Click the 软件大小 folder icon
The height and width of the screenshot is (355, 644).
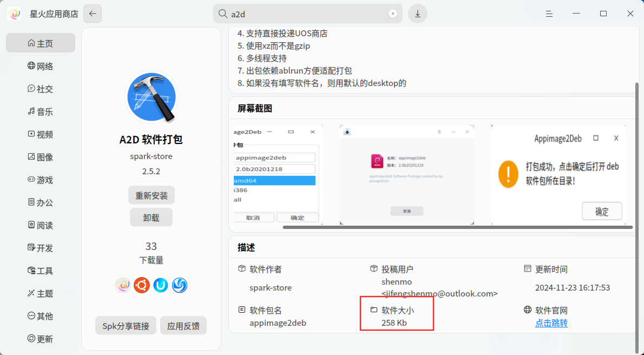tap(374, 310)
